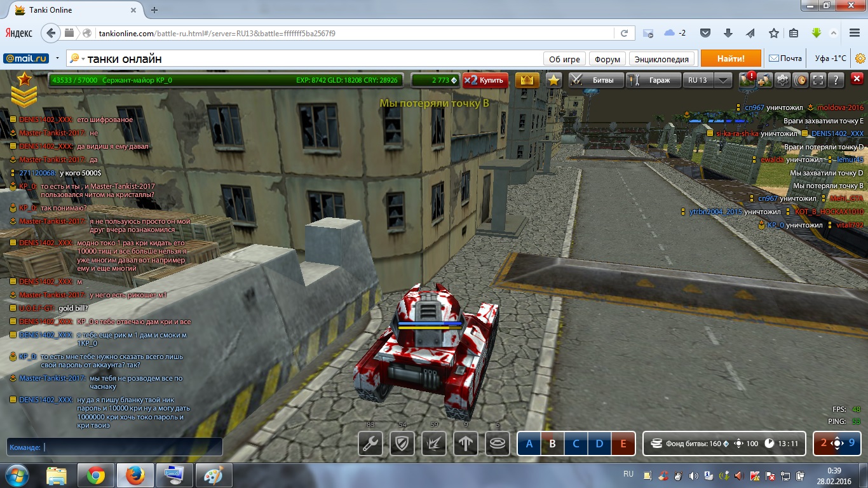
Task: Reload the page with refresh icon
Action: (624, 33)
